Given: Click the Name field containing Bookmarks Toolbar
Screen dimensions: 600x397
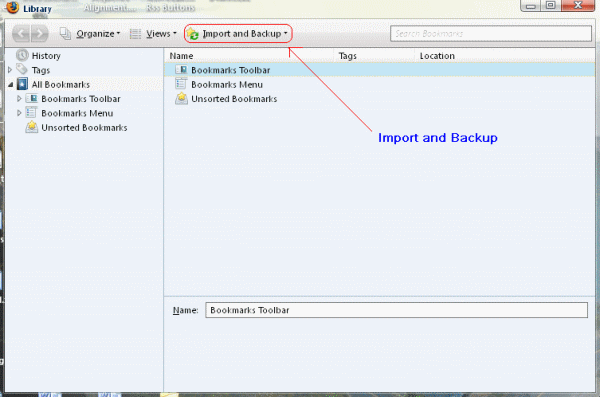Looking at the screenshot, I should tap(396, 310).
